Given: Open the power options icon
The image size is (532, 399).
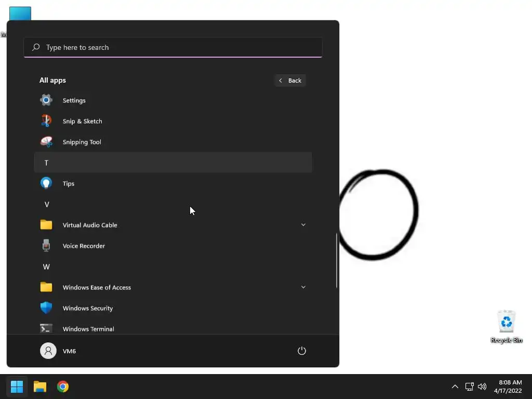Looking at the screenshot, I should [x=302, y=351].
